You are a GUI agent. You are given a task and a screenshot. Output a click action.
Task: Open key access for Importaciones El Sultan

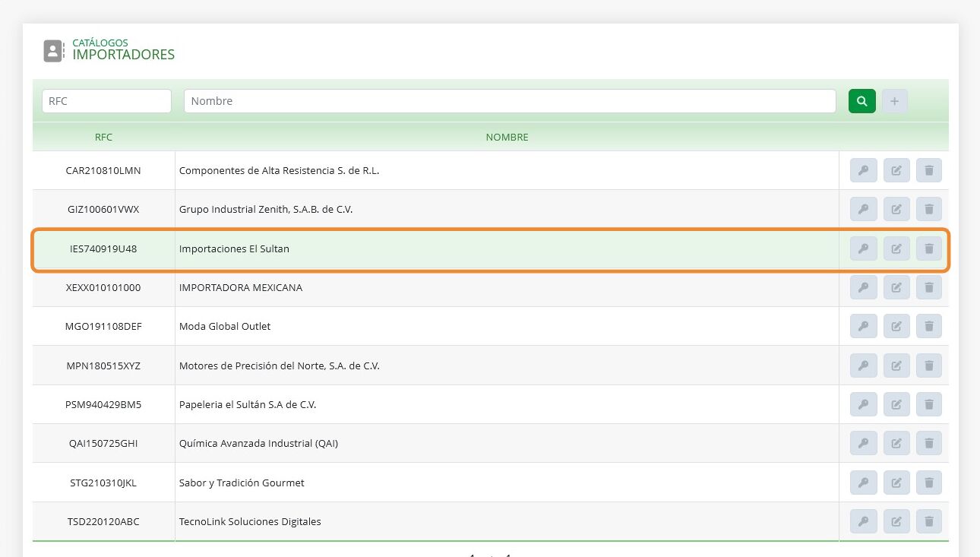863,248
